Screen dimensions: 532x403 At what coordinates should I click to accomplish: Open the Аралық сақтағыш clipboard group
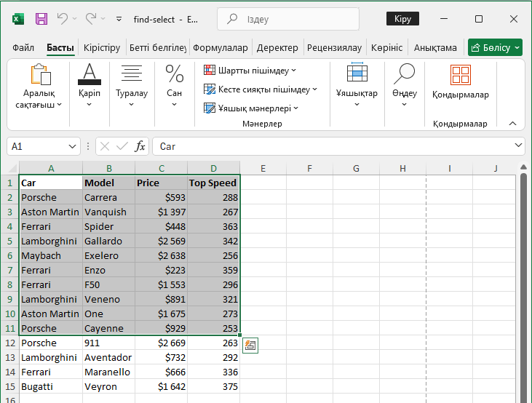[39, 87]
